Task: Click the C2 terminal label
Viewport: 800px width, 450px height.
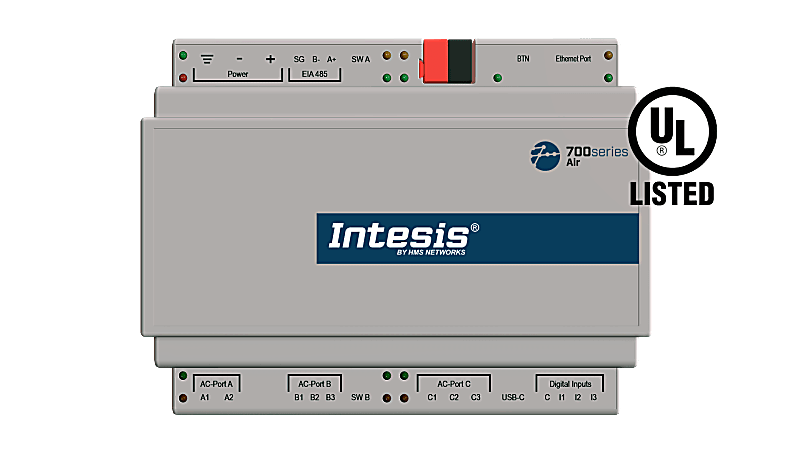Action: click(454, 397)
